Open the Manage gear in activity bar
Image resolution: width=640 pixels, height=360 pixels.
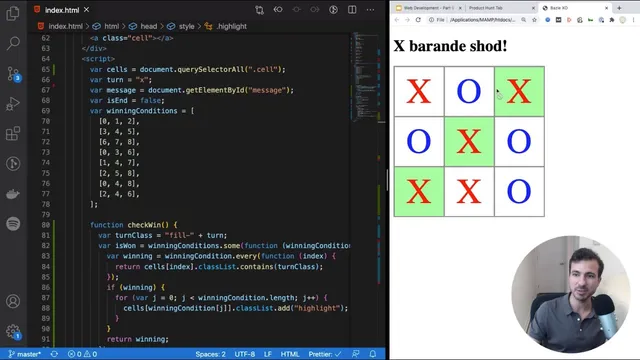[13, 331]
